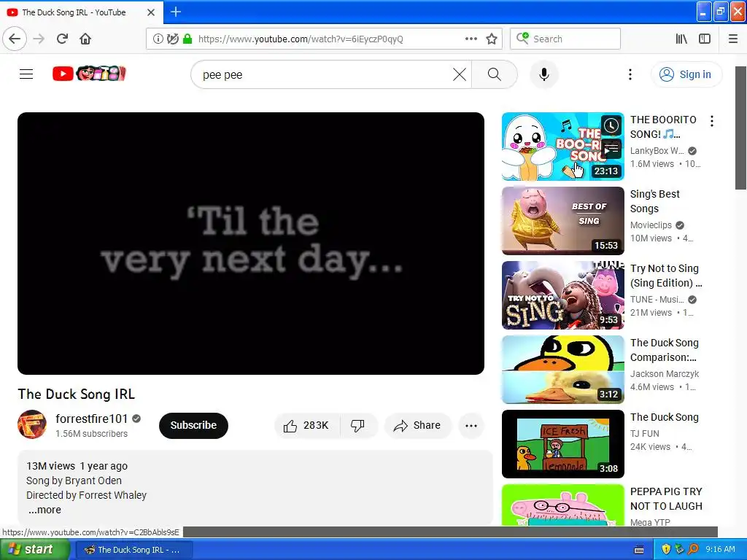This screenshot has width=747, height=560.
Task: Open Duck Song Comparison thumbnail
Action: coord(562,370)
